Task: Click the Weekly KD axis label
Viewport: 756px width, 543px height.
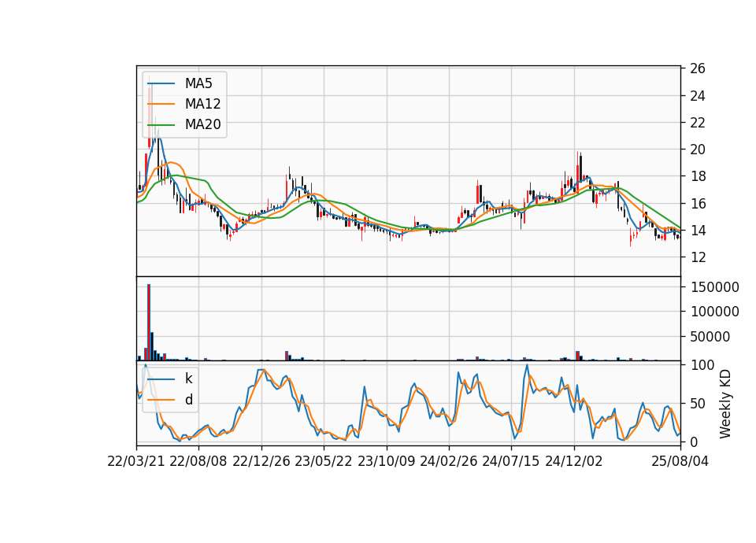Action: 725,404
